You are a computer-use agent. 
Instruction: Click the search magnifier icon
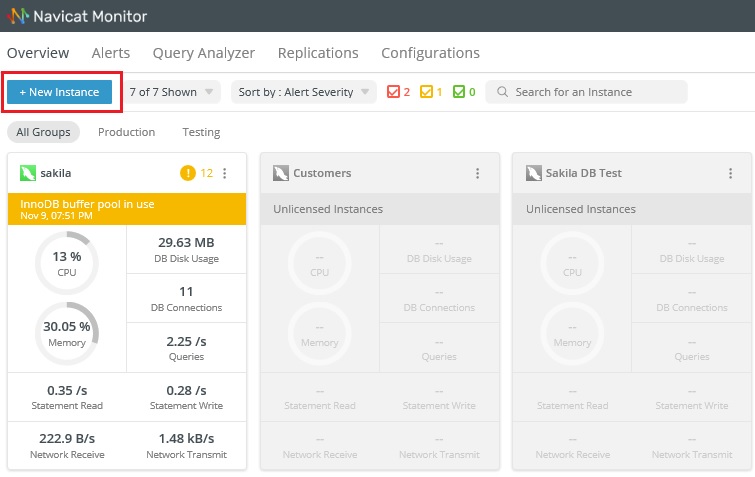pos(502,91)
